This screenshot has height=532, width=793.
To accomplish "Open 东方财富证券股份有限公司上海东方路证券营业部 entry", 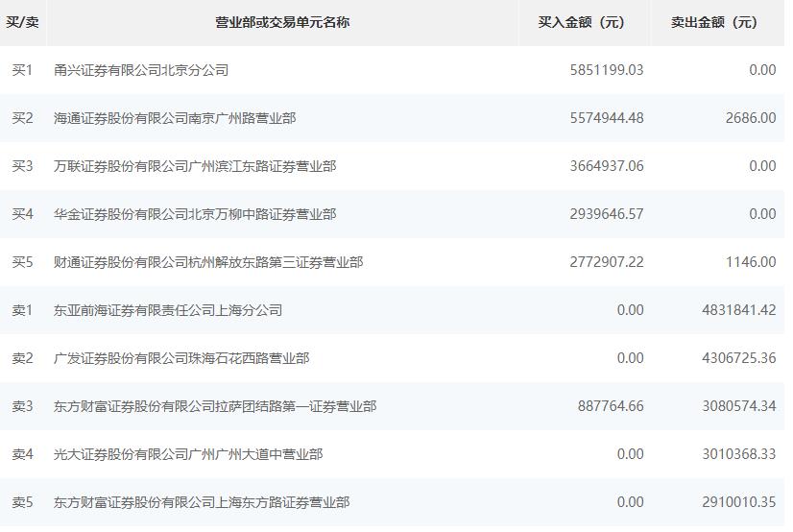I will point(202,502).
